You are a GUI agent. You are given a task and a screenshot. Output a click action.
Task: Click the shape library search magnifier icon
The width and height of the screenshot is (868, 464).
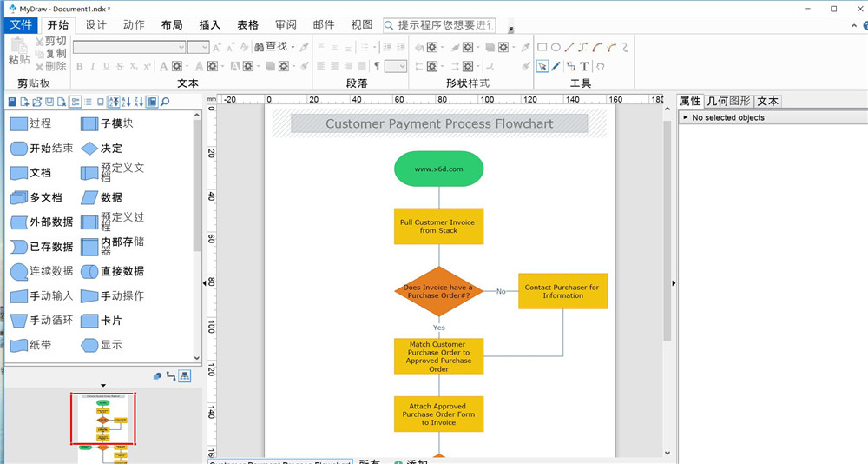pyautogui.click(x=165, y=102)
